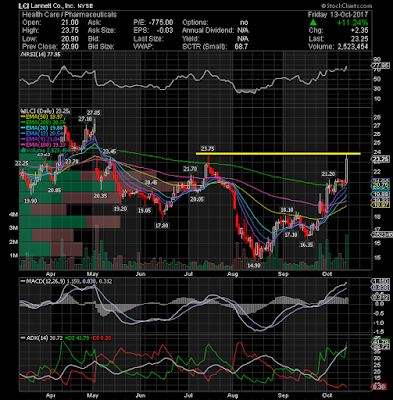The width and height of the screenshot is (393, 400).
Task: Click the 19.88 EMA(20) tag on right axis
Action: pyautogui.click(x=380, y=194)
